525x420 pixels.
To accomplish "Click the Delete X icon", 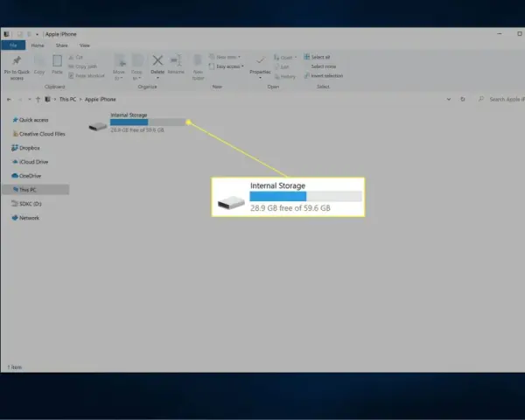I will tap(157, 60).
